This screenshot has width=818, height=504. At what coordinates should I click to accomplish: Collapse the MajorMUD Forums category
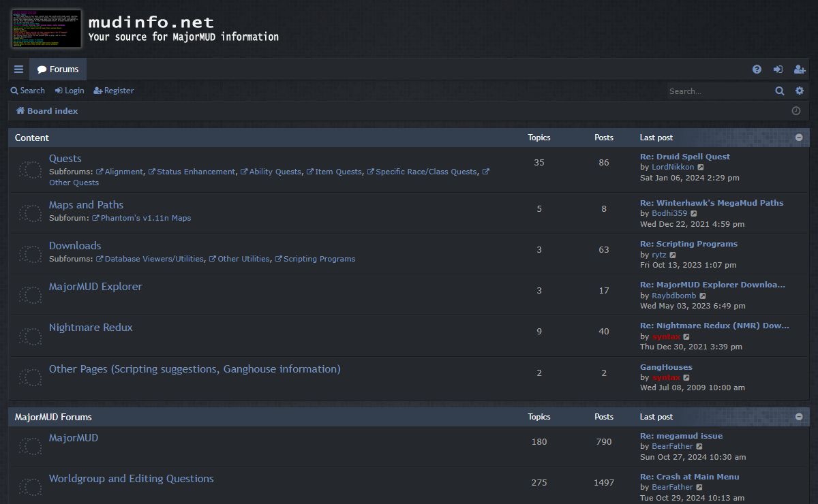pyautogui.click(x=799, y=417)
